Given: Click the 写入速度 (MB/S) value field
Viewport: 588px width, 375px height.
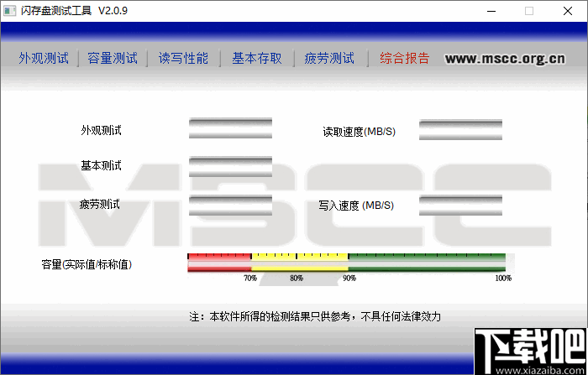Looking at the screenshot, I should (460, 206).
